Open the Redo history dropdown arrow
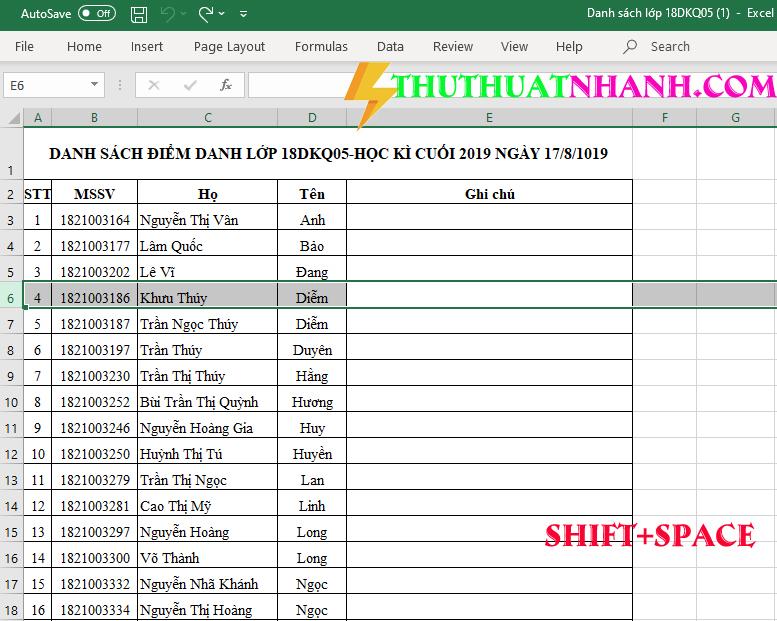Screen dimensions: 777x621 (x=222, y=14)
